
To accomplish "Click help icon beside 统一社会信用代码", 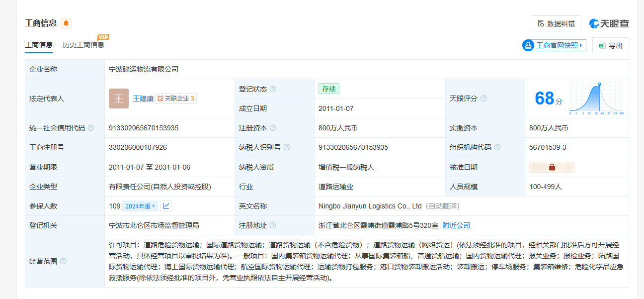I will pyautogui.click(x=91, y=128).
